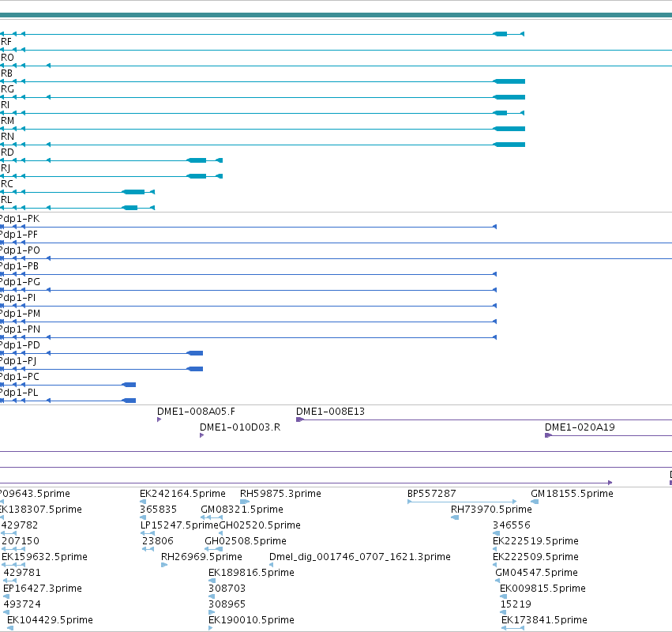Viewport: 672px width, 632px height.
Task: Select the 346556 feature label
Action: [512, 525]
